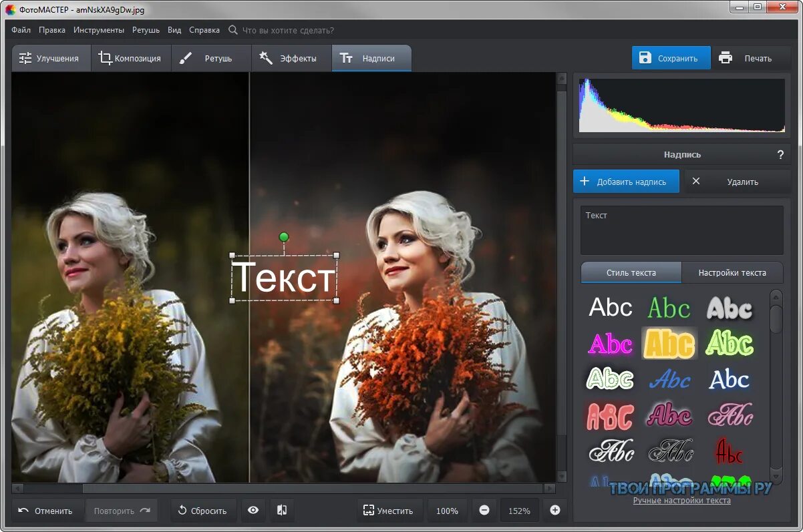Image resolution: width=803 pixels, height=532 pixels.
Task: Choose the dark silver cursive Abc style
Action: [x=670, y=452]
